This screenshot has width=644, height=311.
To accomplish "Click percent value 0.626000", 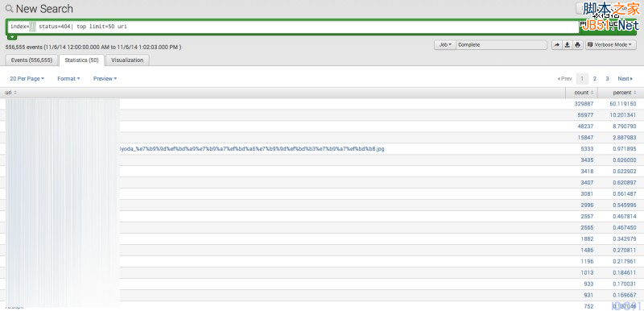I will point(625,160).
